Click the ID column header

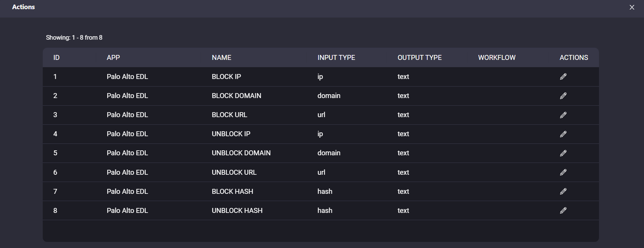[56, 58]
